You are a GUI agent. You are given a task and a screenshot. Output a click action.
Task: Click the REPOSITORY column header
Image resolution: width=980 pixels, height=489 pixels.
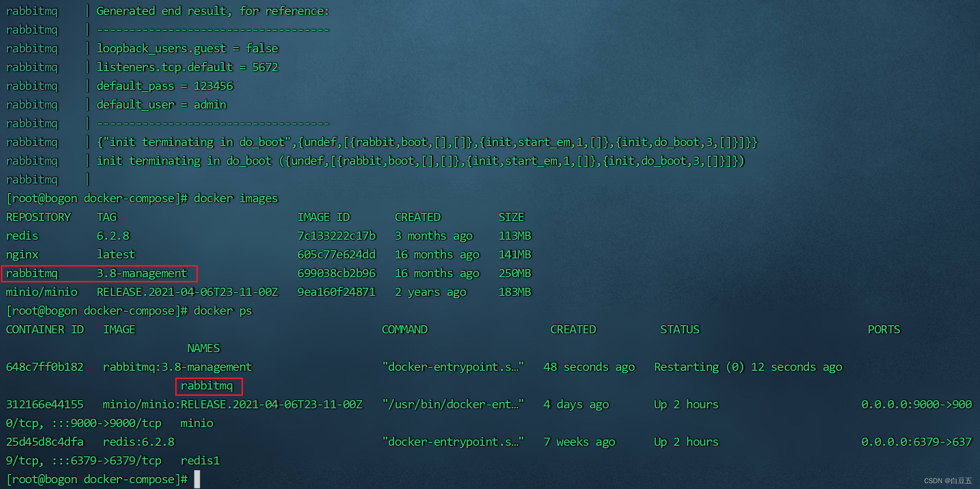point(38,217)
